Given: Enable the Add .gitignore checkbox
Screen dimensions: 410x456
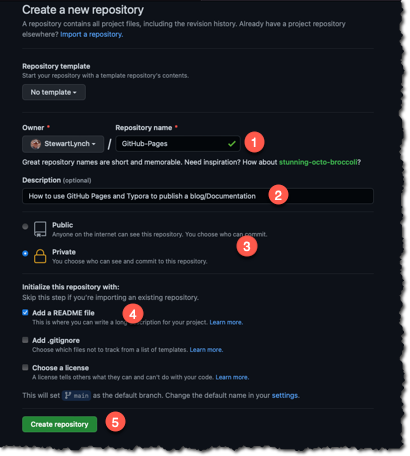Looking at the screenshot, I should [25, 340].
